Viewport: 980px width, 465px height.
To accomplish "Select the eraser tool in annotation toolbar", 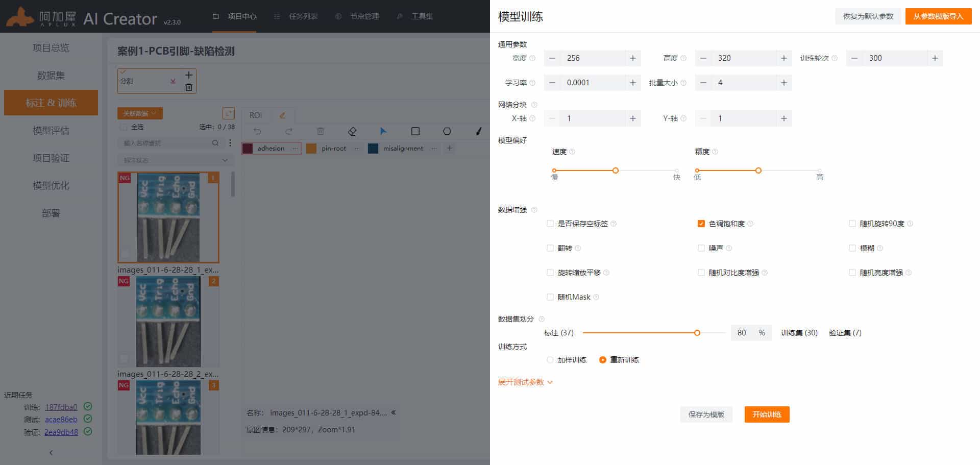I will click(x=352, y=131).
